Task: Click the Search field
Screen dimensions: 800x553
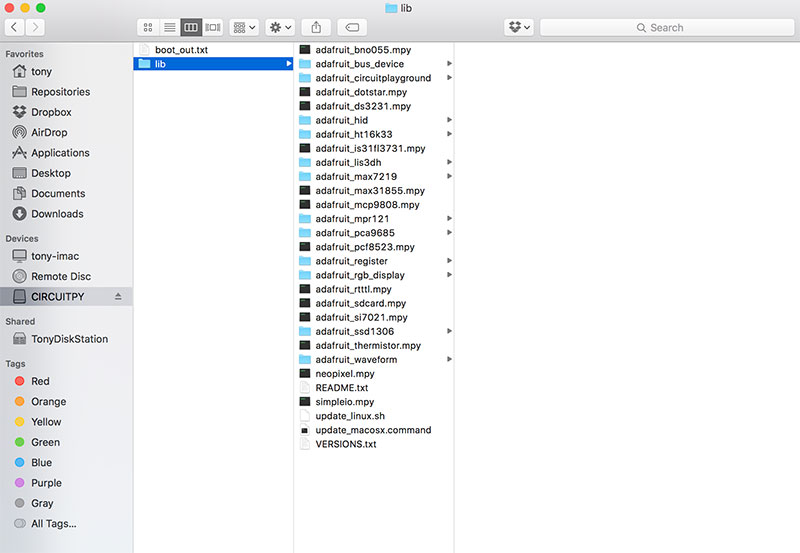Action: [x=667, y=27]
